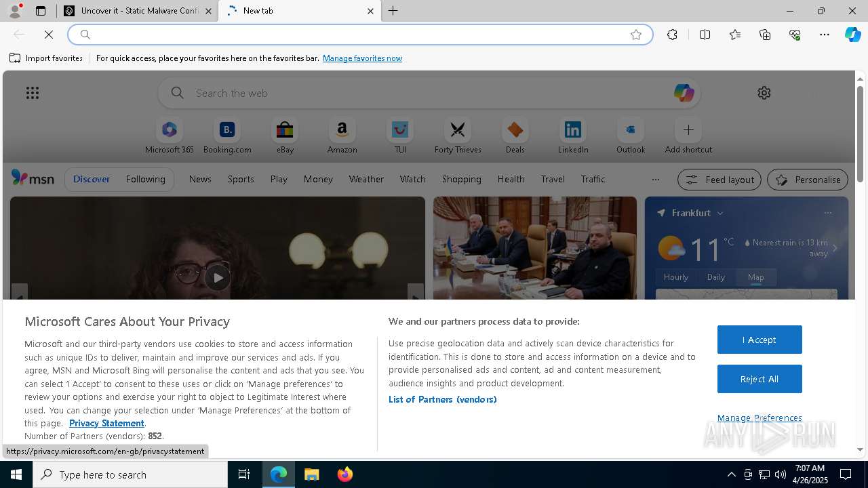The height and width of the screenshot is (488, 868).
Task: Open the Deals shortcut
Action: [x=515, y=136]
